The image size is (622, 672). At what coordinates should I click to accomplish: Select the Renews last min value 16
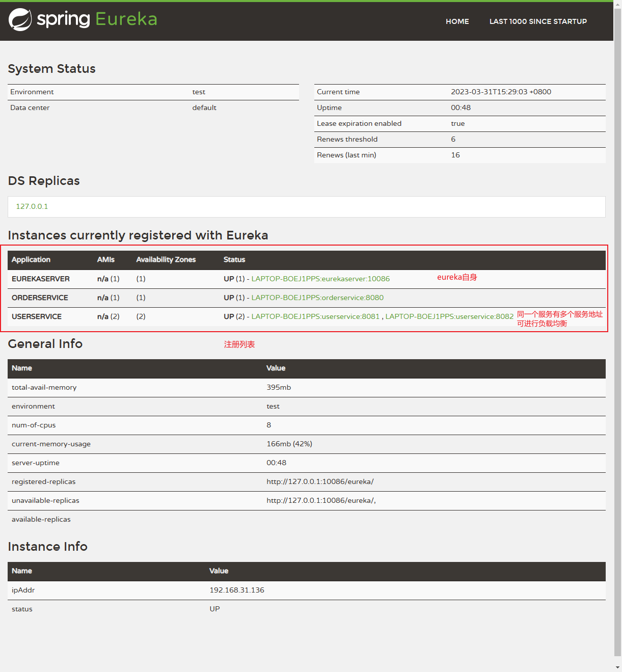point(455,155)
